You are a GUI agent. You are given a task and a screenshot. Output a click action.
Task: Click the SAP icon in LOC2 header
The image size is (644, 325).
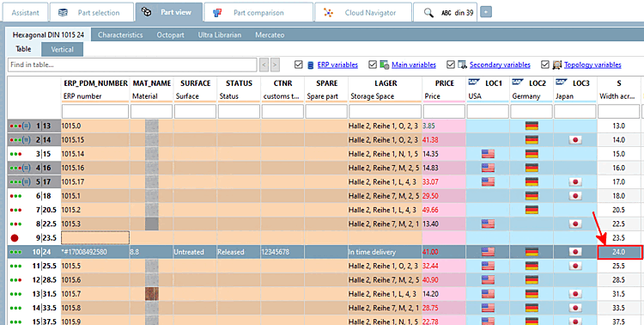(518, 83)
